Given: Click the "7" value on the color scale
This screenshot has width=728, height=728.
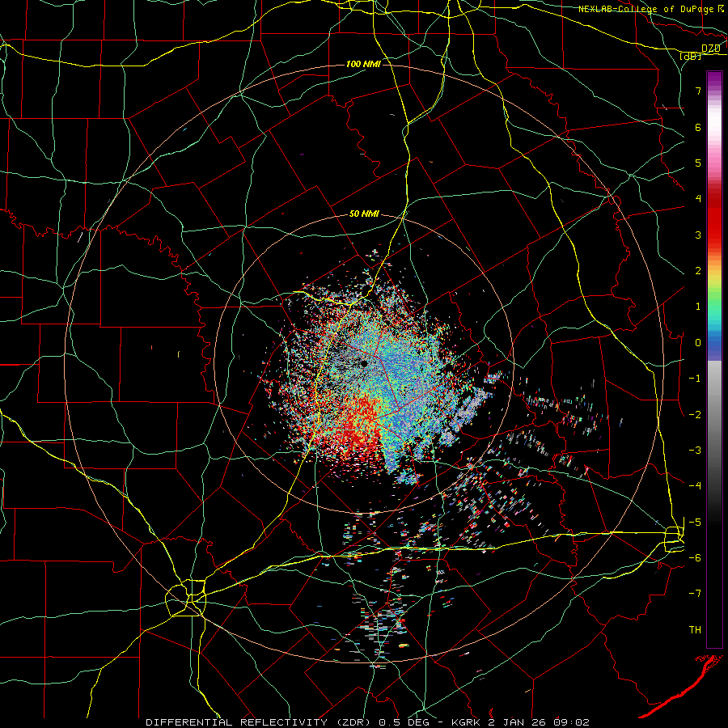Looking at the screenshot, I should tap(698, 91).
